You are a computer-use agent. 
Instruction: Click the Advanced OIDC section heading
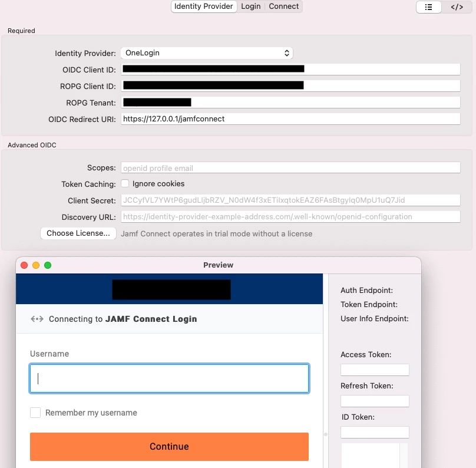click(x=32, y=145)
